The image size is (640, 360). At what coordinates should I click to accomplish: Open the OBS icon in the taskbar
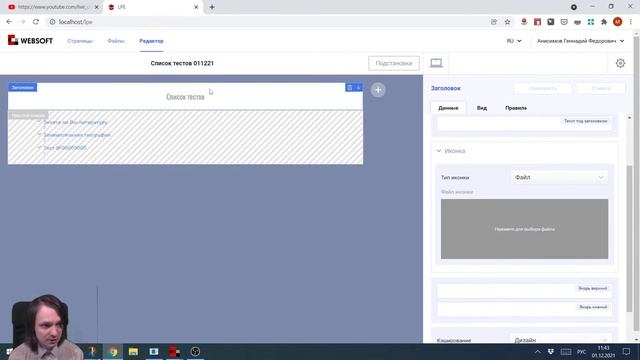[195, 351]
